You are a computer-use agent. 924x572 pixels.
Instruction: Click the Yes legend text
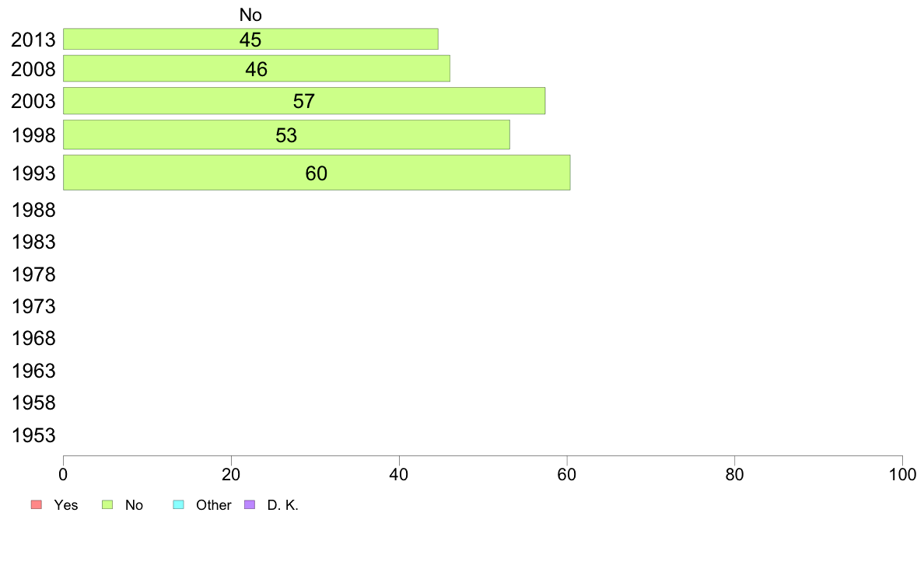pyautogui.click(x=66, y=505)
